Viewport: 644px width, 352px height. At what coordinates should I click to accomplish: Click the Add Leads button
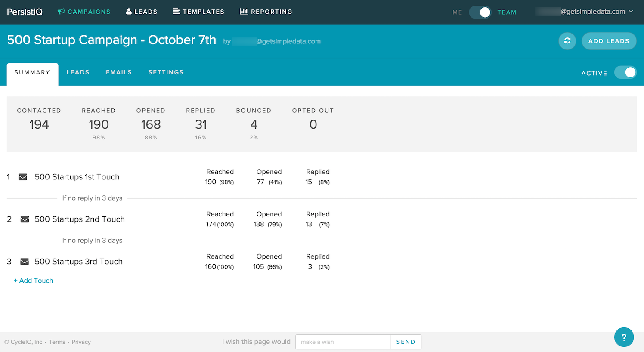coord(609,41)
